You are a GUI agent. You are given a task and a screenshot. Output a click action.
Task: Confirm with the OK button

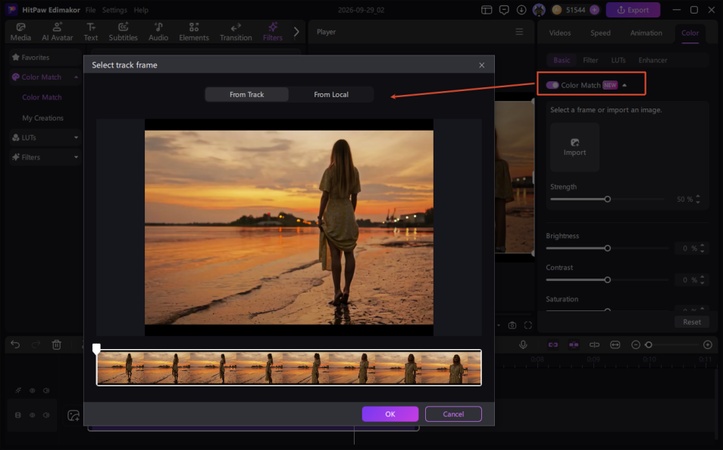390,414
